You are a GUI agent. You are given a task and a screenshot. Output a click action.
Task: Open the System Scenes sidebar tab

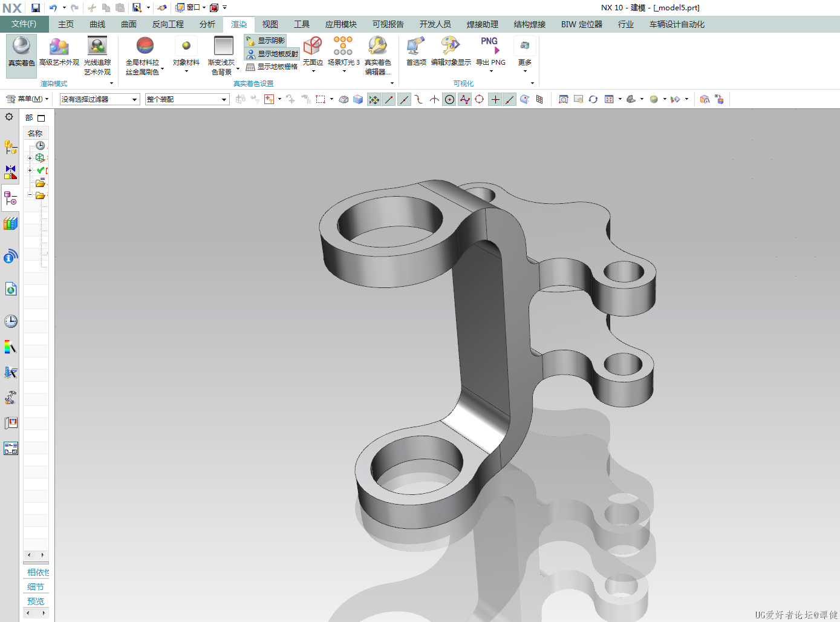click(10, 448)
